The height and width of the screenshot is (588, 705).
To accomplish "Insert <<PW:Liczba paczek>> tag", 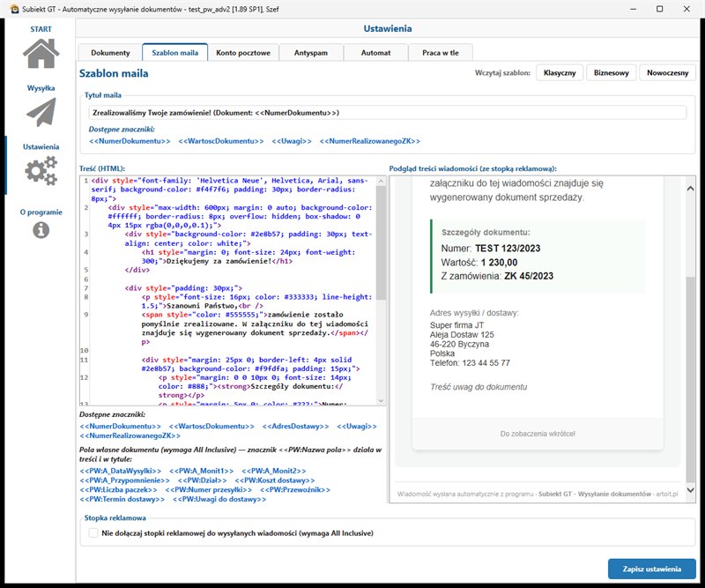I will 118,489.
